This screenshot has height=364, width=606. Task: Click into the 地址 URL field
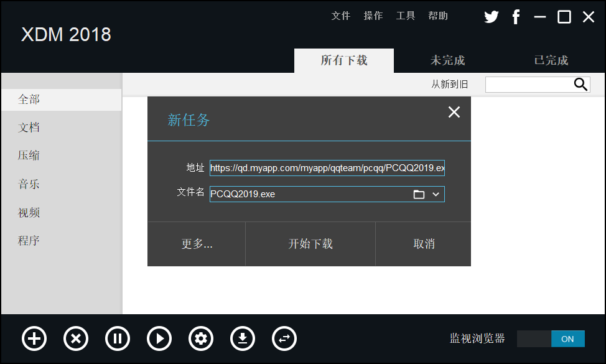click(x=327, y=168)
